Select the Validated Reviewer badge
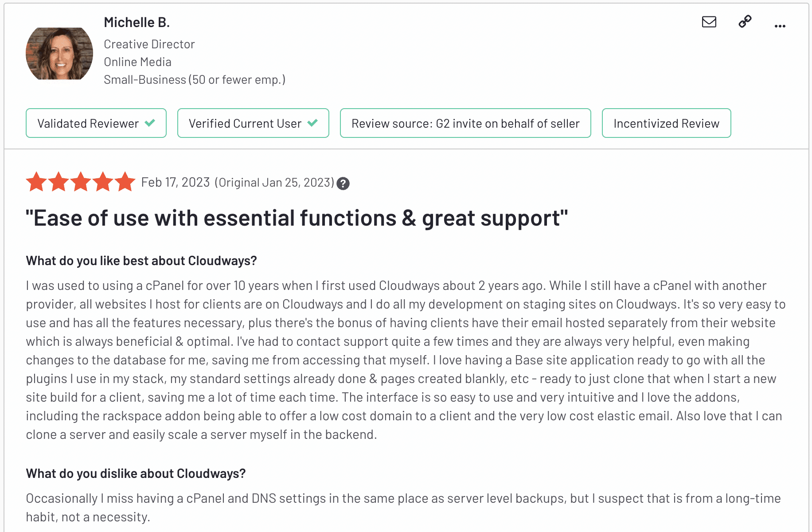 (96, 123)
